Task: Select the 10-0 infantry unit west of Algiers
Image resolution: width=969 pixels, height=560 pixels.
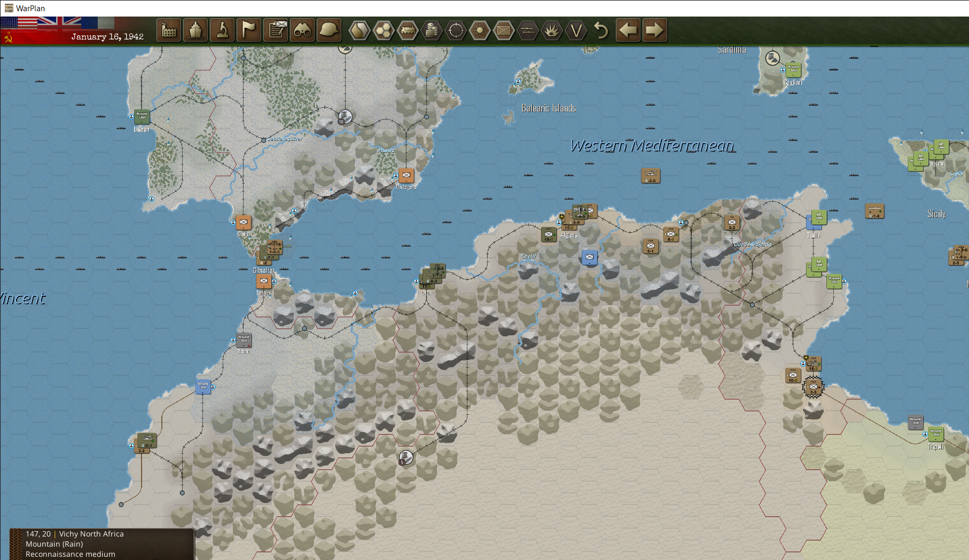Action: [549, 235]
